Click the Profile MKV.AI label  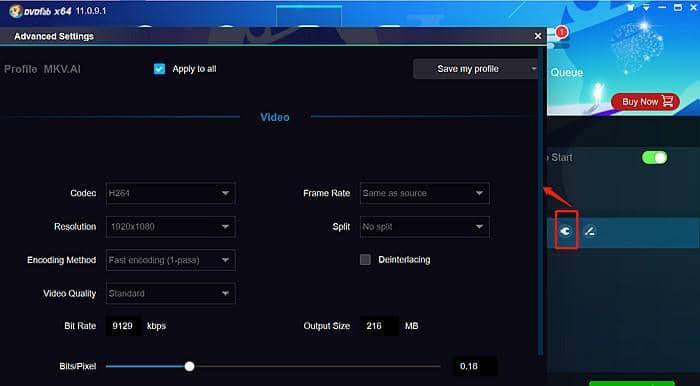coord(42,69)
